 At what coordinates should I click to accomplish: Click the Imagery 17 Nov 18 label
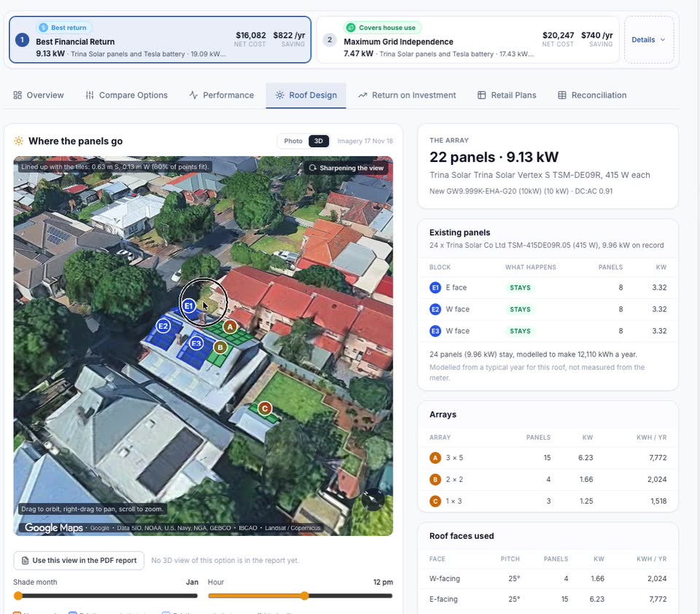365,141
